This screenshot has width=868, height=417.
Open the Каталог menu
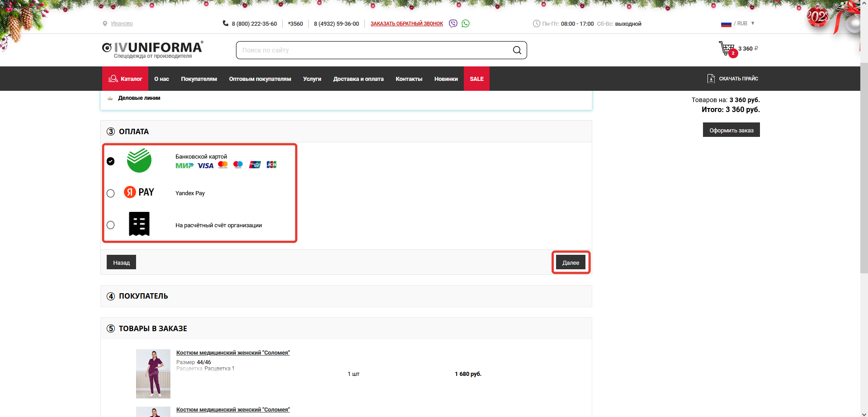pyautogui.click(x=125, y=79)
